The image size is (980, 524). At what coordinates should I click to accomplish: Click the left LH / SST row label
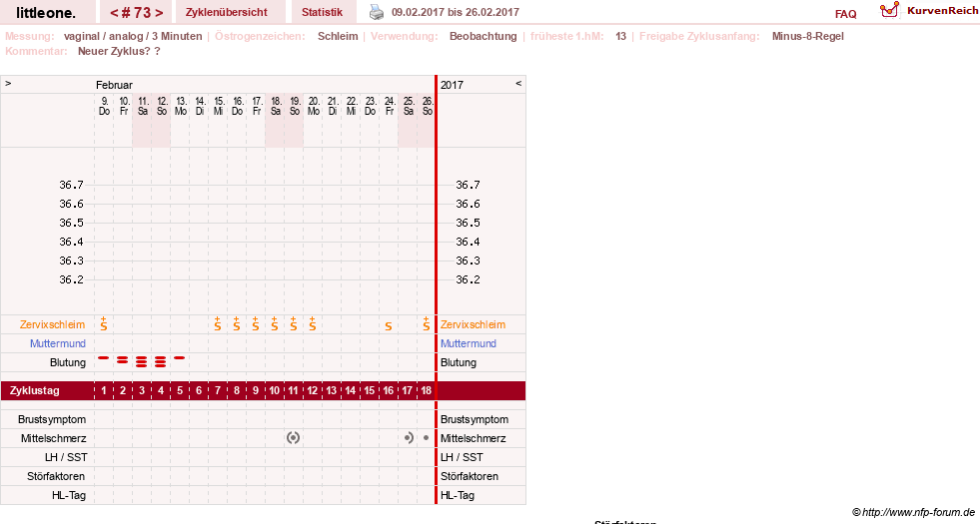coord(66,457)
